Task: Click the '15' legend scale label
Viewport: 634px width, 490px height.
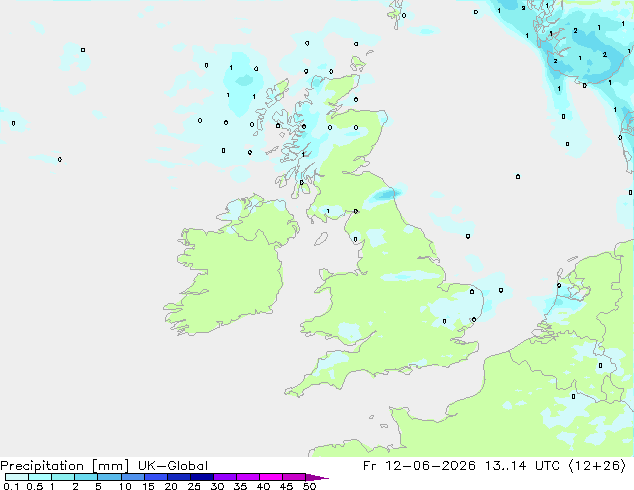Action: [x=148, y=486]
